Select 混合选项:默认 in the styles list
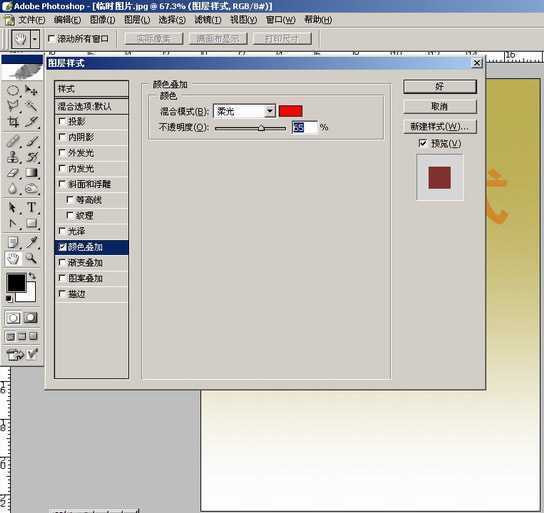The width and height of the screenshot is (544, 513). click(92, 106)
